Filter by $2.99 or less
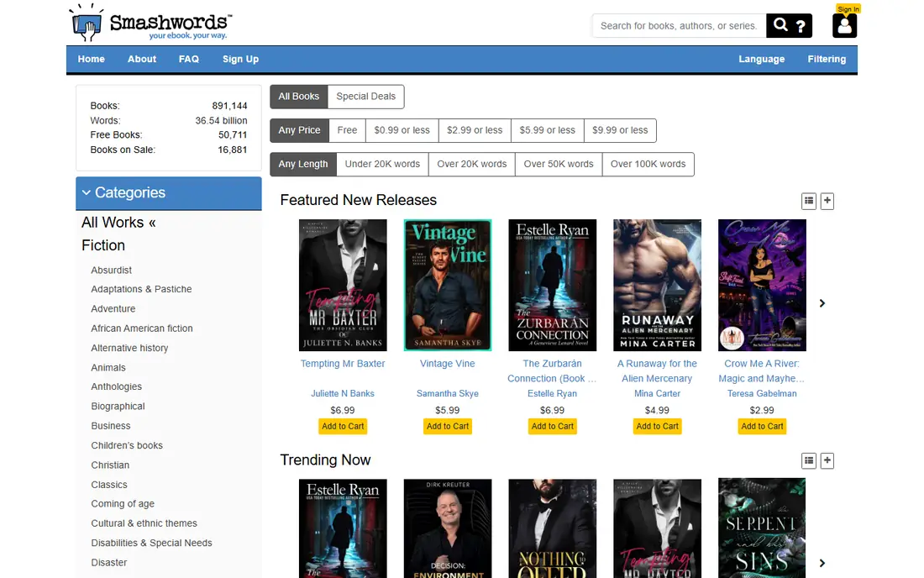Image resolution: width=924 pixels, height=578 pixels. (x=475, y=130)
